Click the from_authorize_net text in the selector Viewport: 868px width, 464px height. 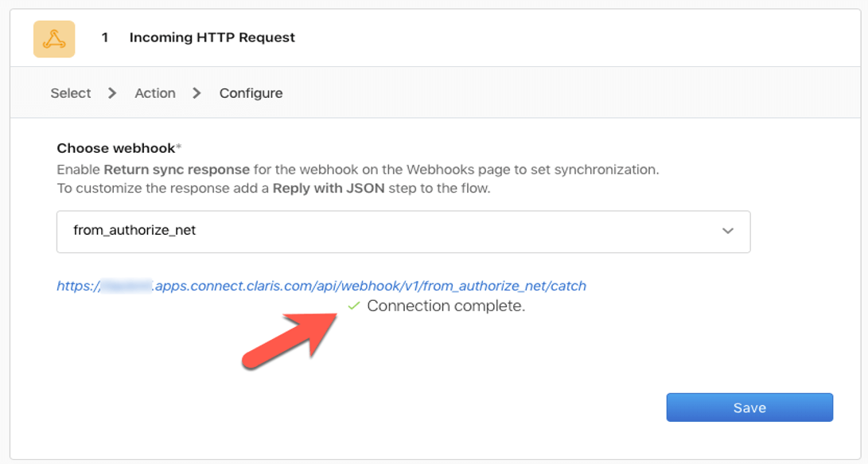[x=134, y=230]
